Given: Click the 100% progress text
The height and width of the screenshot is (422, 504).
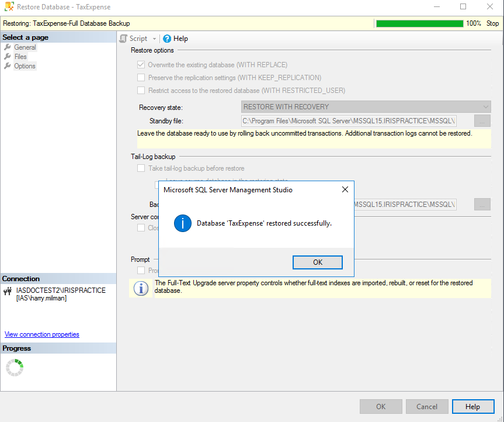Looking at the screenshot, I should coord(474,23).
